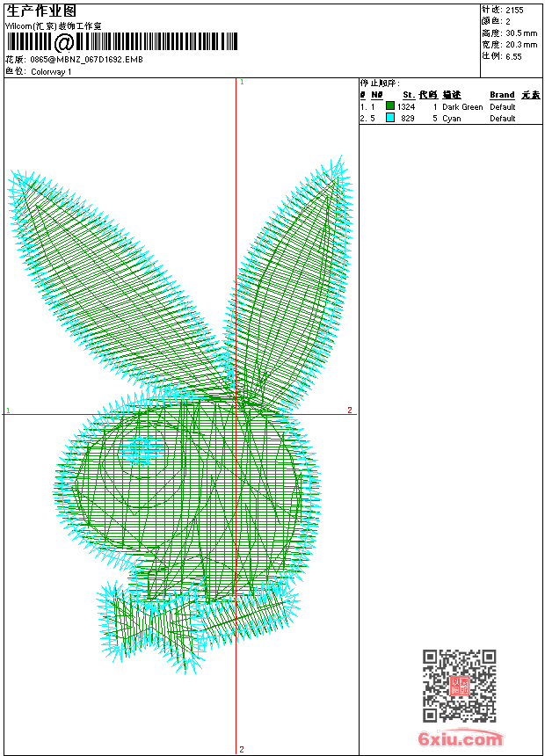Click the Dark Green color swatch
Viewport: 545px width, 756px height.
(390, 105)
